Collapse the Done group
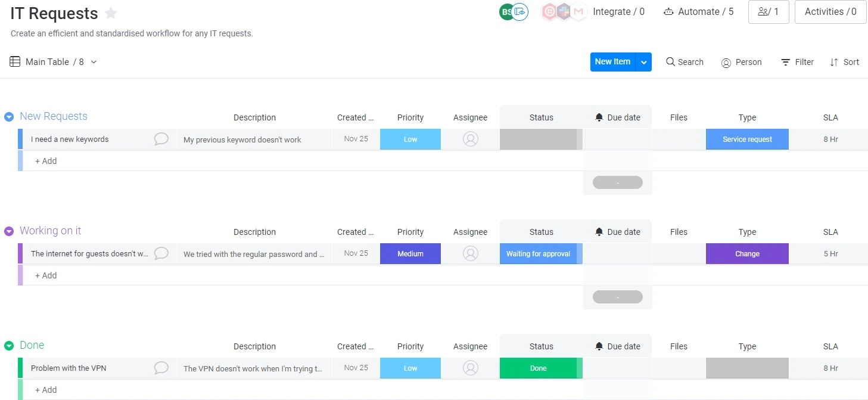 (x=9, y=345)
